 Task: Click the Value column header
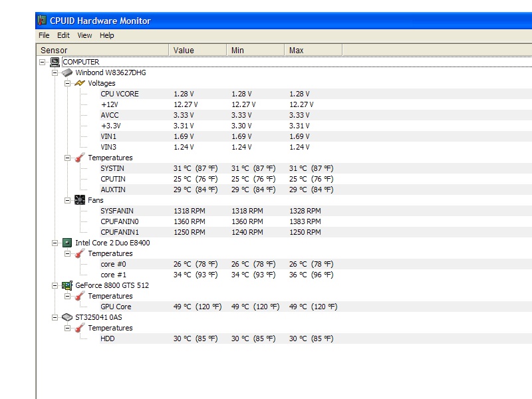coord(198,51)
